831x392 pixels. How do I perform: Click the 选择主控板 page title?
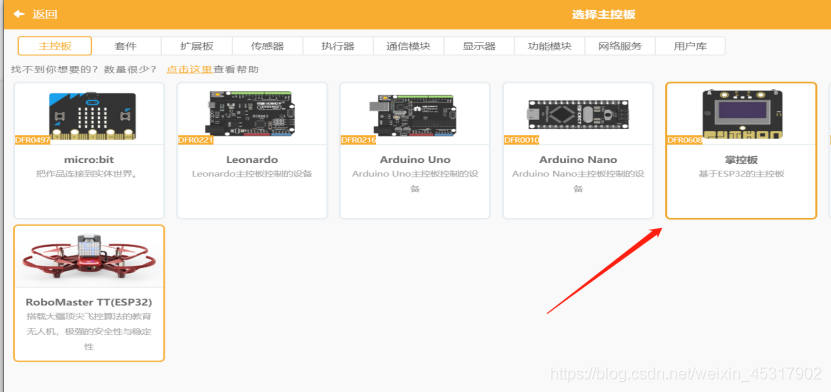coord(603,14)
